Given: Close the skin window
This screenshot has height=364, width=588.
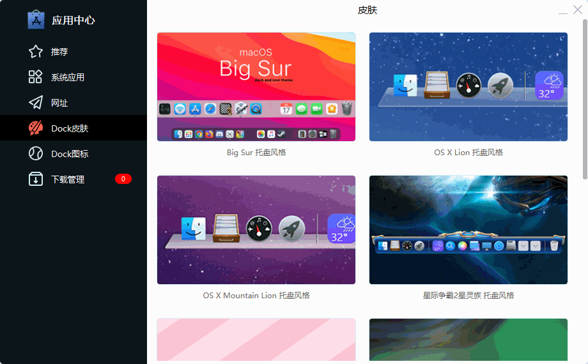Looking at the screenshot, I should 578,10.
